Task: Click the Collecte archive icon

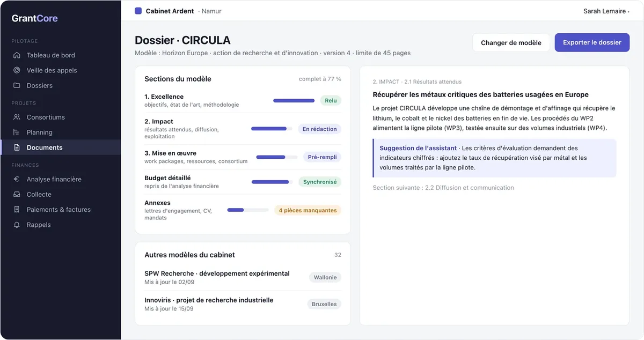Action: click(17, 195)
